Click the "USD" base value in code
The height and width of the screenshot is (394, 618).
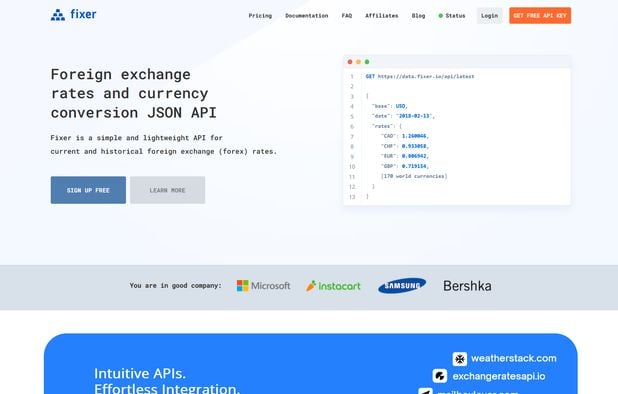pyautogui.click(x=400, y=106)
